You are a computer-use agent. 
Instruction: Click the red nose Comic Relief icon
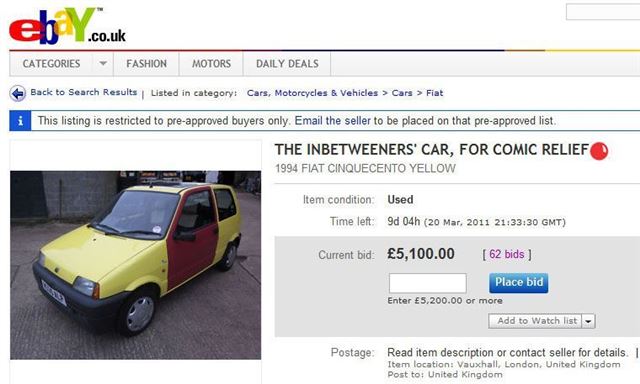599,151
